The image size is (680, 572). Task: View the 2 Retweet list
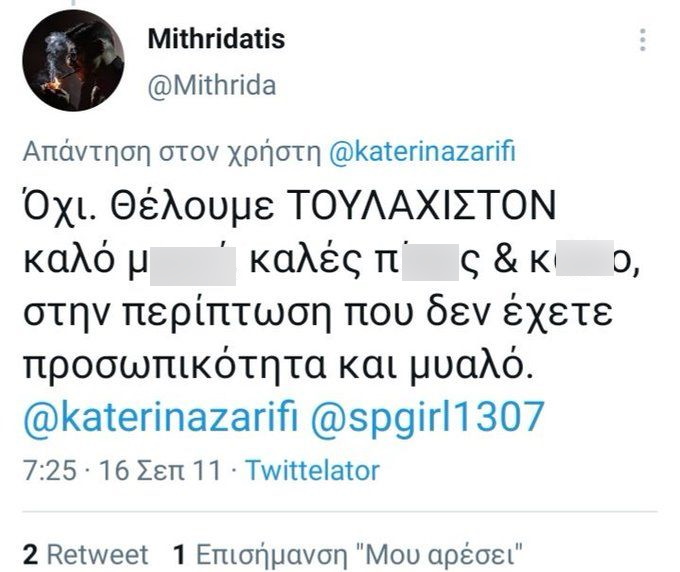click(85, 554)
